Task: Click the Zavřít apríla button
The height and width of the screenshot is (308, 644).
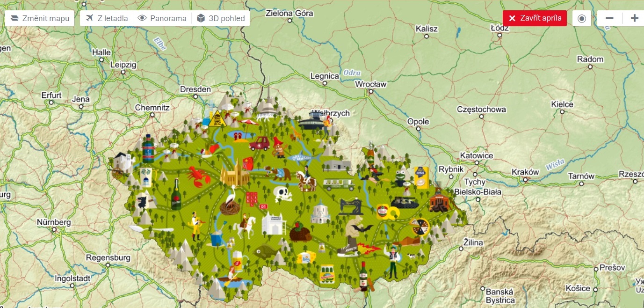Action: point(535,18)
